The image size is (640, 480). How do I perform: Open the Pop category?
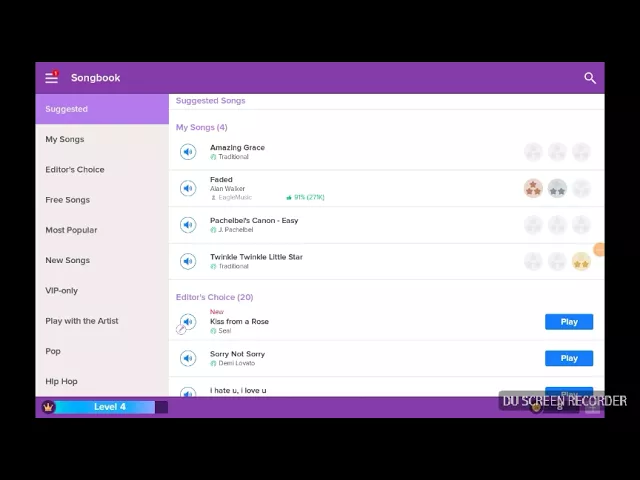pyautogui.click(x=102, y=351)
